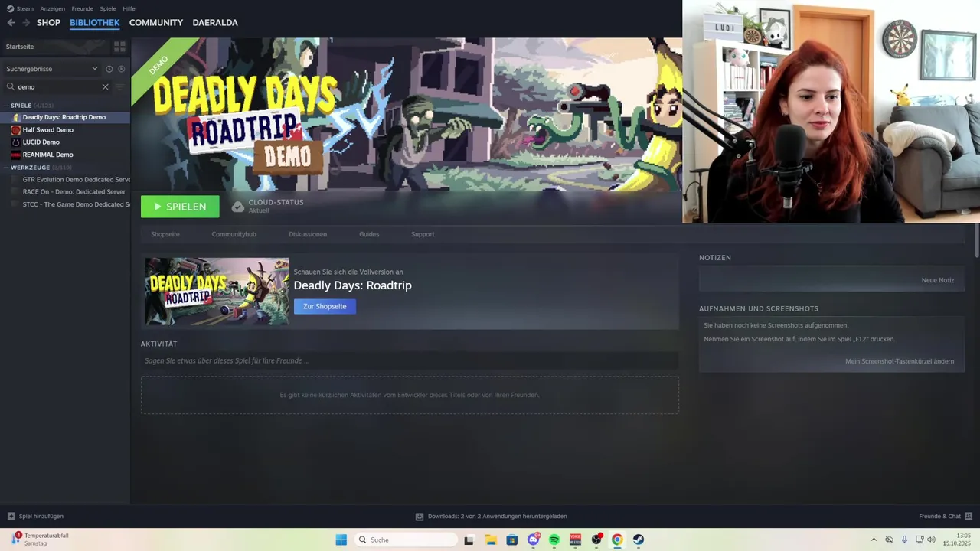Screen dimensions: 980x551
Task: Switch library to grid view icon
Action: pyautogui.click(x=119, y=47)
